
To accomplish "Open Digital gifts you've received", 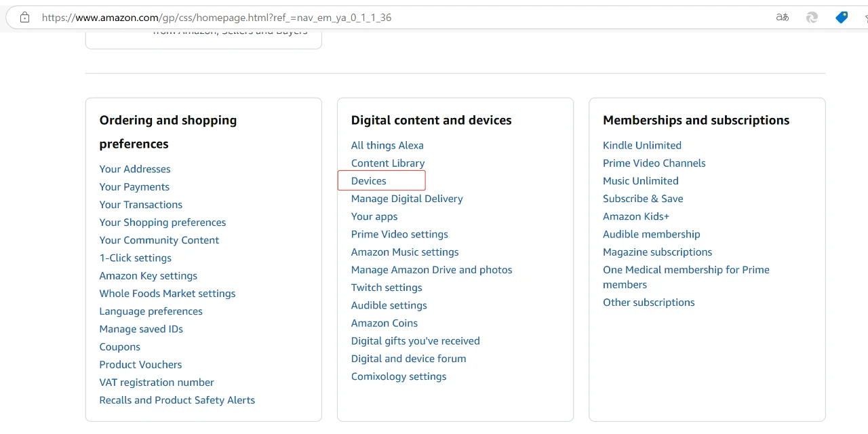I will 416,340.
